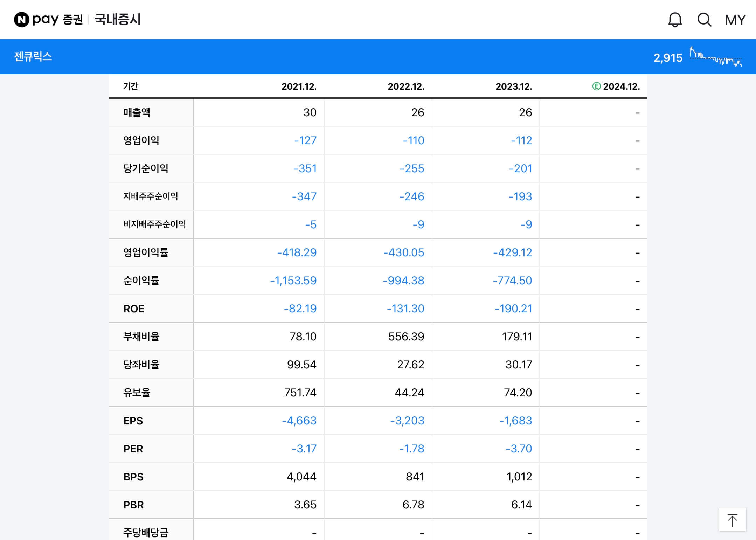The image size is (756, 540).
Task: Click the green estimate E icon
Action: click(x=596, y=86)
